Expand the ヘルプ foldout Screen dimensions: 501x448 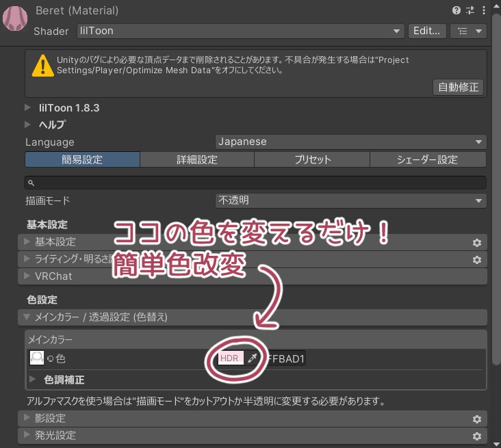click(x=27, y=124)
